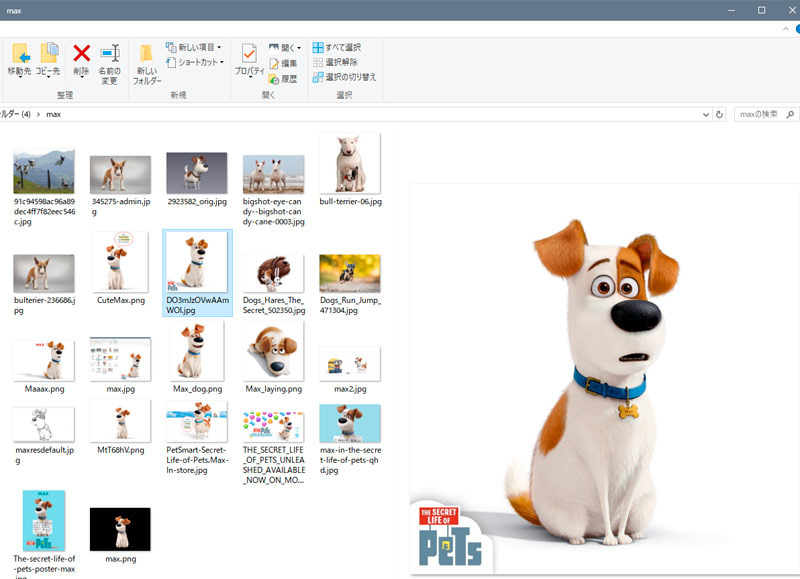Image resolution: width=800 pixels, height=579 pixels.
Task: Collapse the ribbon with the chevron arrow
Action: point(786,29)
